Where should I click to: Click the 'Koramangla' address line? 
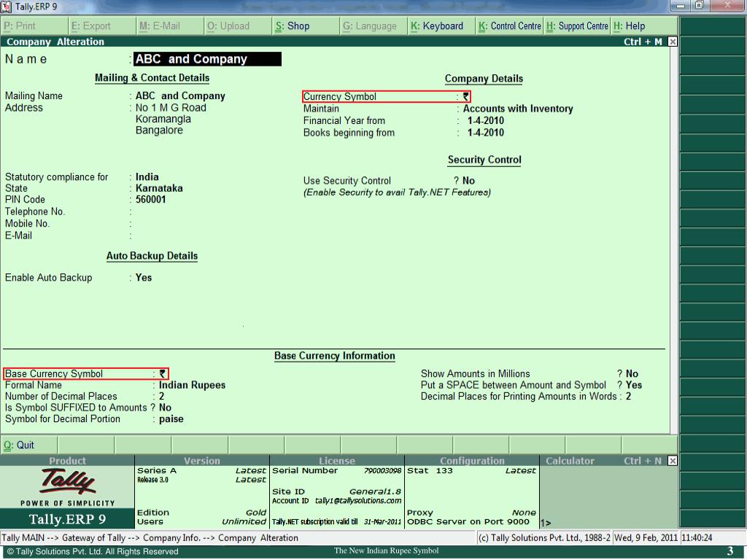(163, 119)
